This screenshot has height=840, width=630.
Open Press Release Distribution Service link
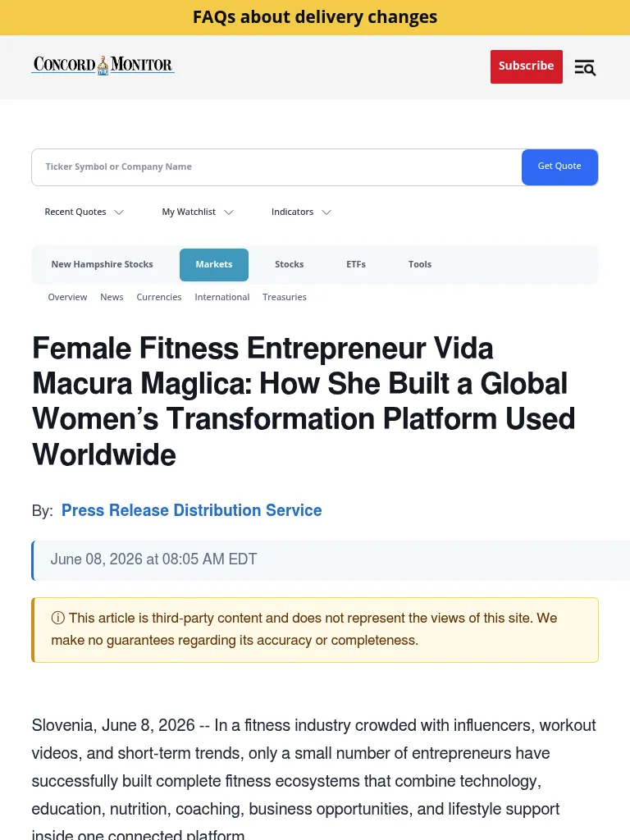191,510
